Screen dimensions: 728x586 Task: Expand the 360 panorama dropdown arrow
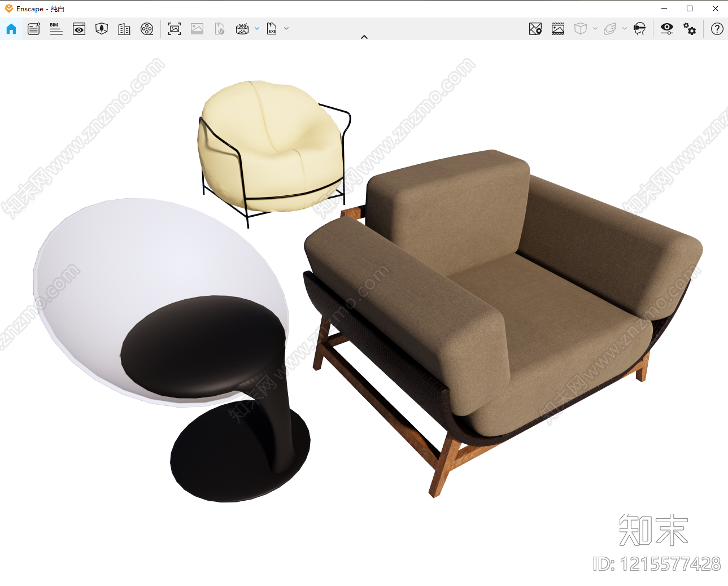257,28
